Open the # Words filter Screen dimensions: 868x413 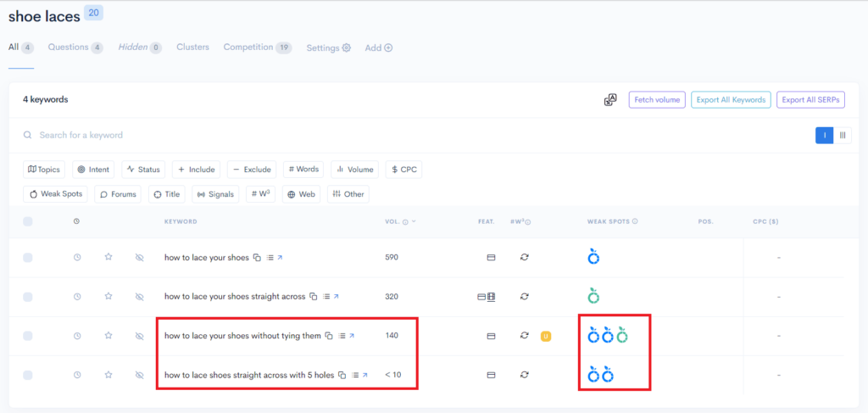coord(304,170)
